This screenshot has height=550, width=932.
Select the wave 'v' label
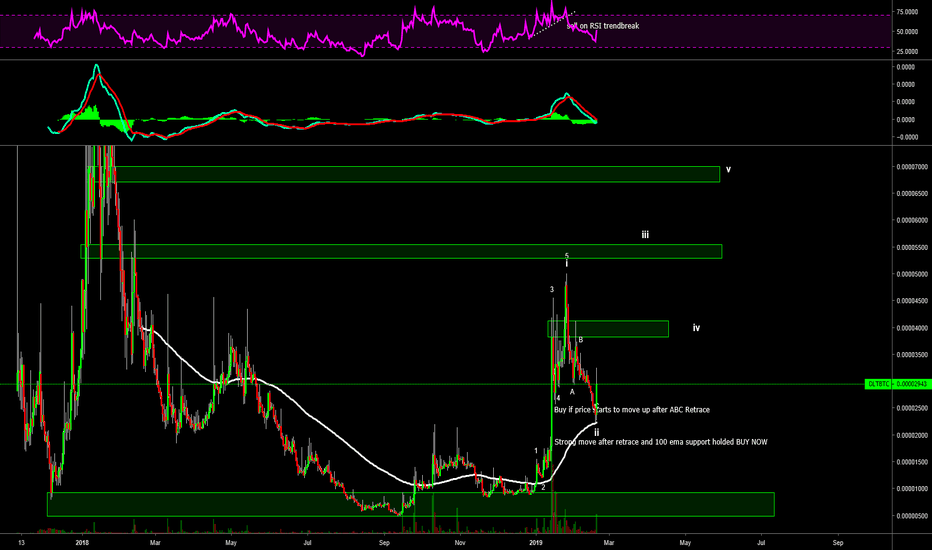pyautogui.click(x=728, y=169)
